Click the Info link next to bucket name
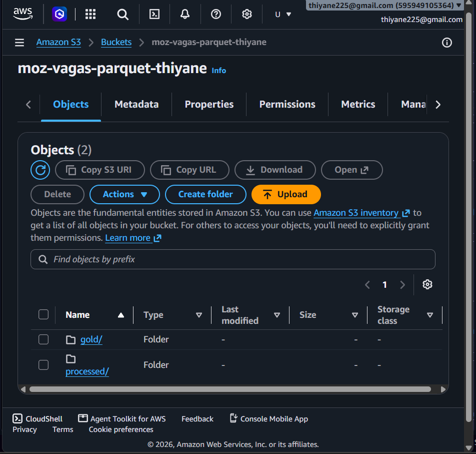Image resolution: width=476 pixels, height=454 pixels. [x=219, y=71]
